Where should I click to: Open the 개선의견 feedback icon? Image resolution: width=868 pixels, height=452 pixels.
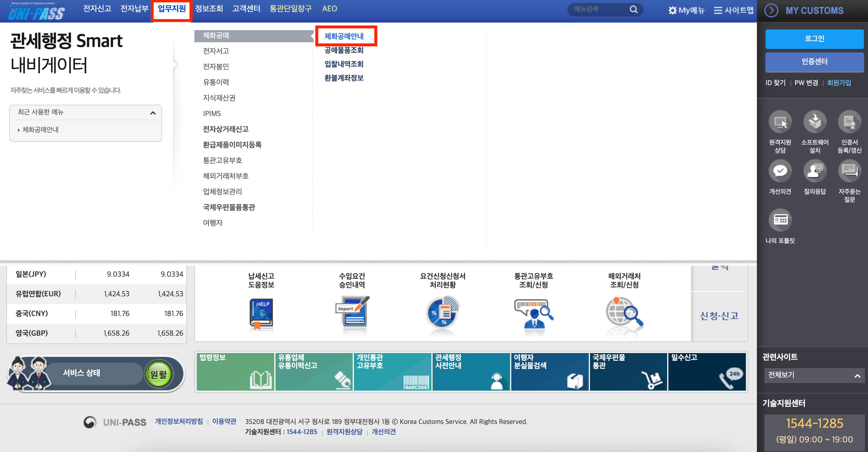pos(780,171)
